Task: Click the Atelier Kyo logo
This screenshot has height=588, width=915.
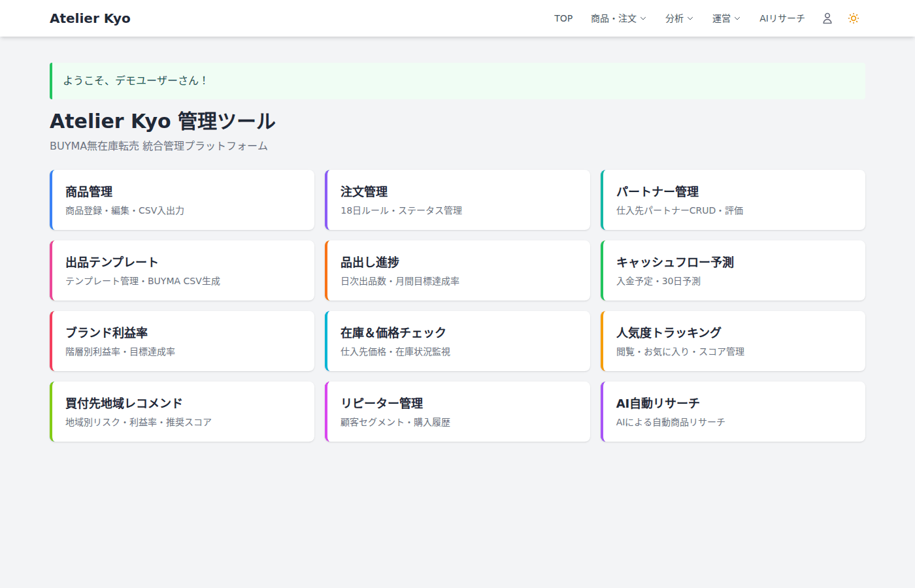Action: click(90, 18)
